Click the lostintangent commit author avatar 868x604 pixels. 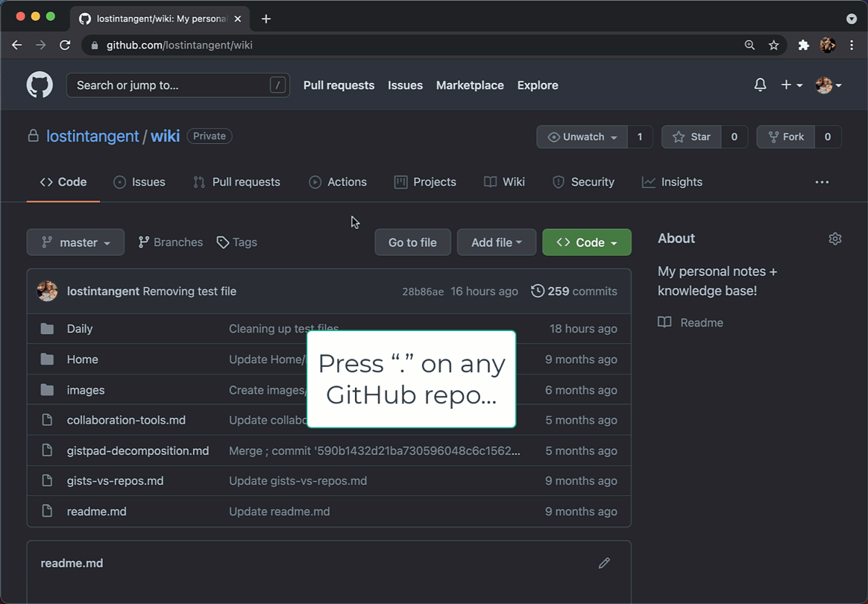(47, 292)
